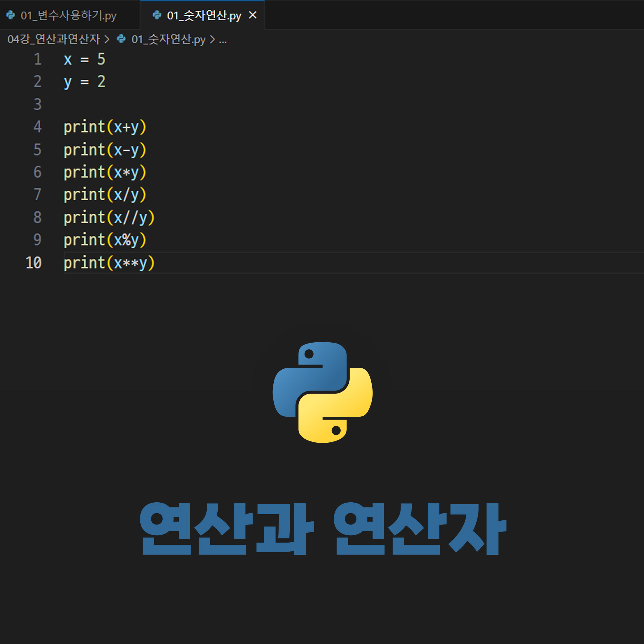Place cursor on 'y = 2' line
This screenshot has height=644, width=644.
(x=85, y=82)
